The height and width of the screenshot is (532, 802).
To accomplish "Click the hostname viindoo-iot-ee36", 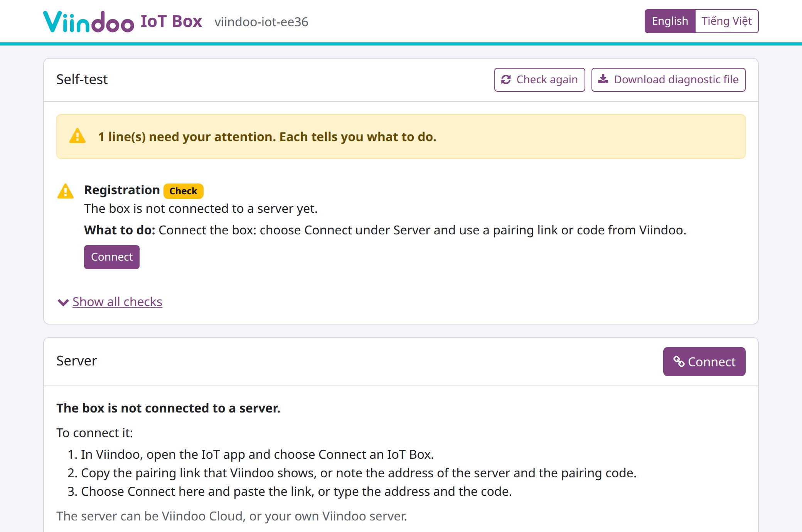I will click(x=261, y=22).
